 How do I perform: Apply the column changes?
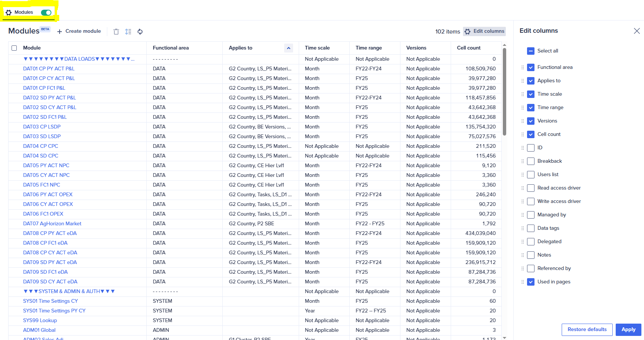[628, 330]
